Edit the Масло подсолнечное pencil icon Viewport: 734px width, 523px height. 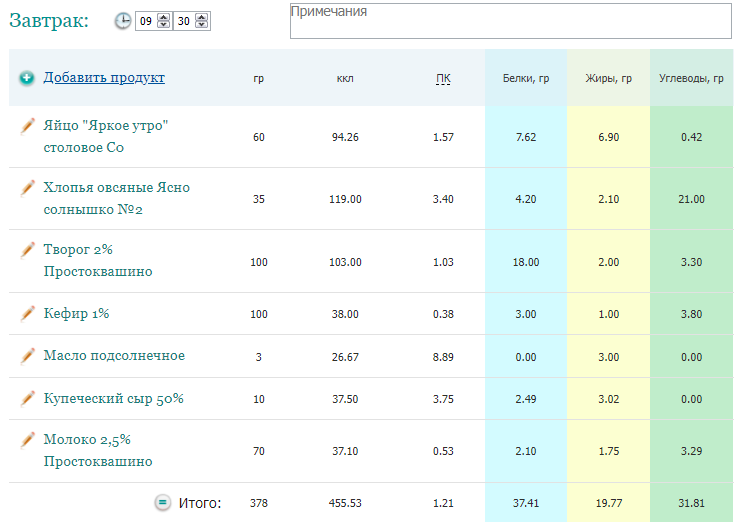click(x=27, y=356)
